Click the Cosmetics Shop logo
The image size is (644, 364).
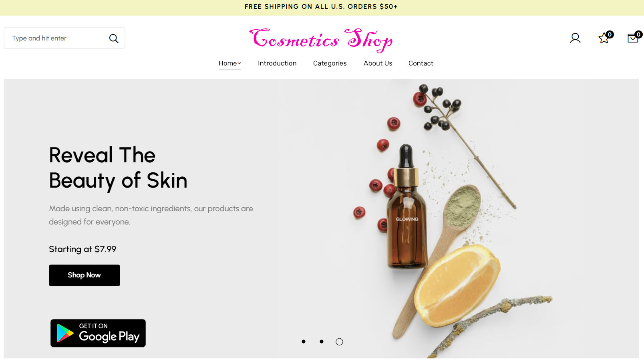tap(321, 40)
